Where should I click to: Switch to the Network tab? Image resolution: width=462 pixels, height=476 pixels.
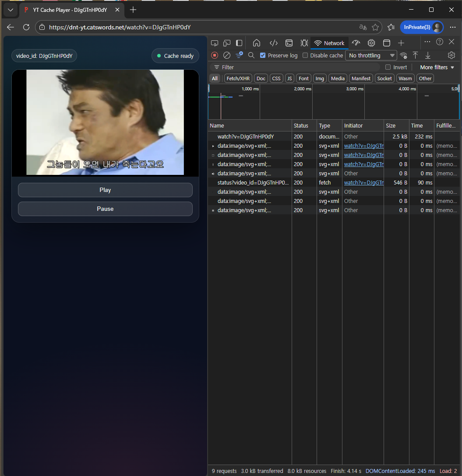coord(329,43)
